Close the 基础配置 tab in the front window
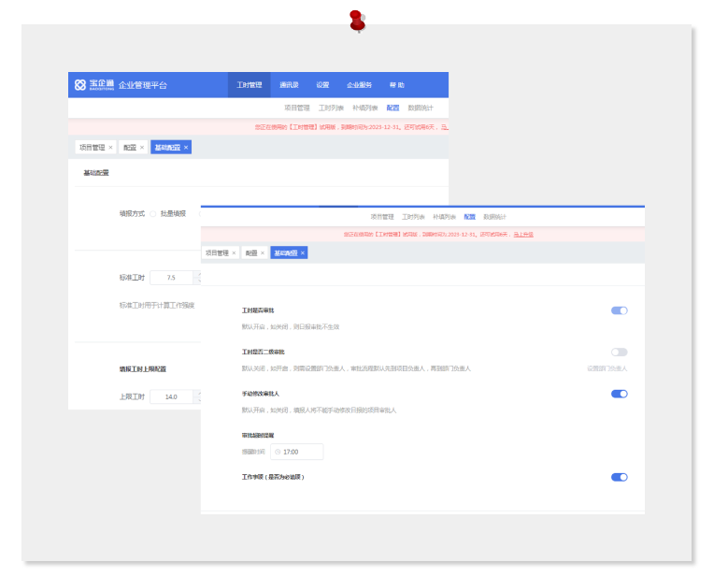 point(302,252)
